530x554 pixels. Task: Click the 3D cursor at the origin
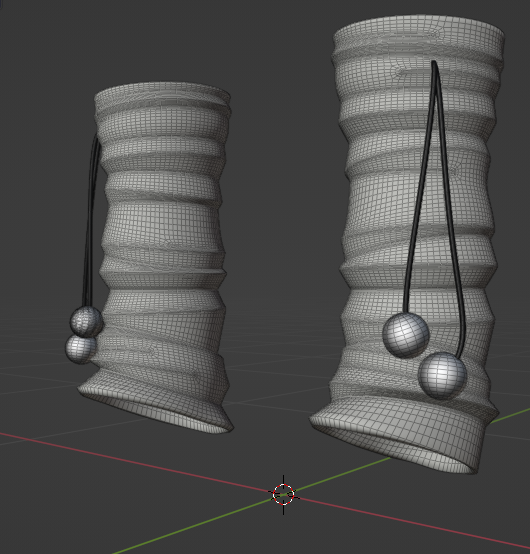tap(283, 494)
